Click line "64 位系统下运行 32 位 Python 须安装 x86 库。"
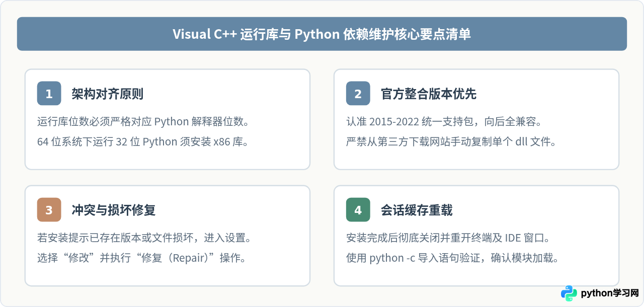The image size is (644, 307). click(143, 142)
